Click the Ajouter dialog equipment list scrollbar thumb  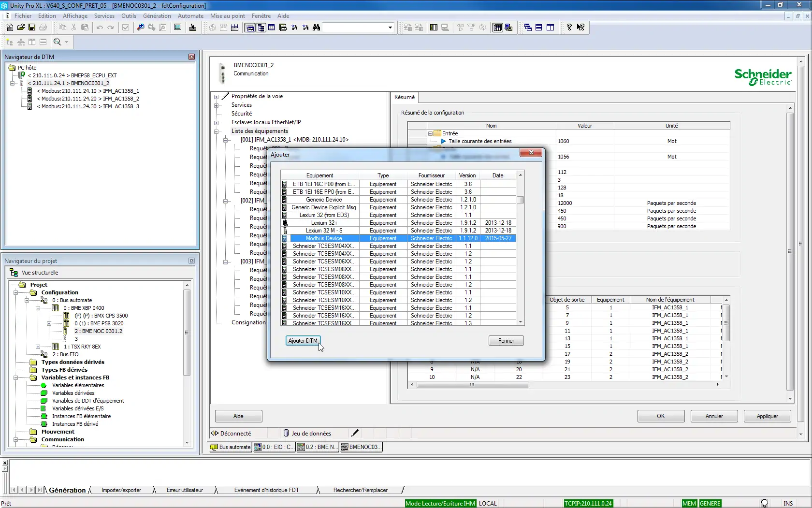pyautogui.click(x=521, y=200)
